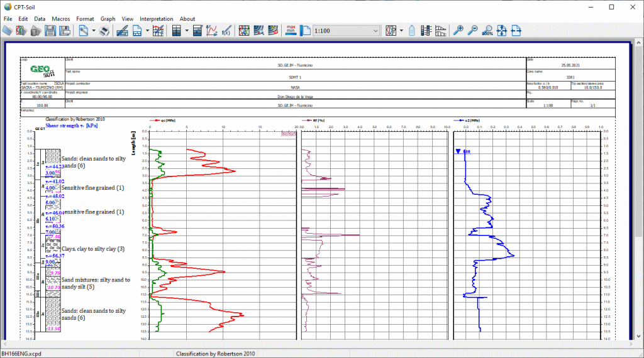The height and width of the screenshot is (358, 644).
Task: Click the fit page width icon
Action: click(516, 30)
